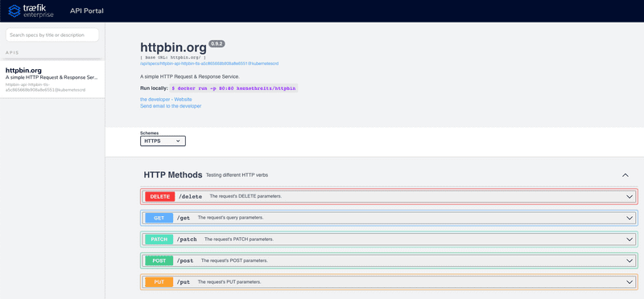The width and height of the screenshot is (644, 299).
Task: Expand the /patch endpoint chevron
Action: click(630, 240)
